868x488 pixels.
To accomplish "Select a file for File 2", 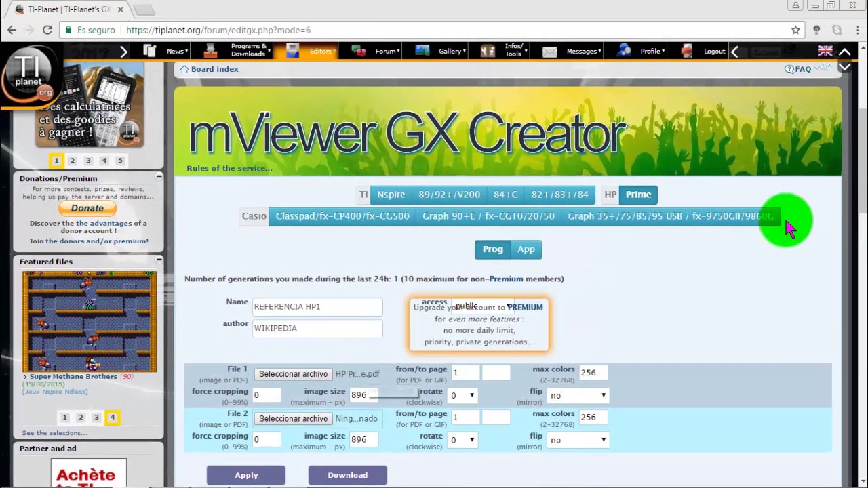I will click(293, 419).
